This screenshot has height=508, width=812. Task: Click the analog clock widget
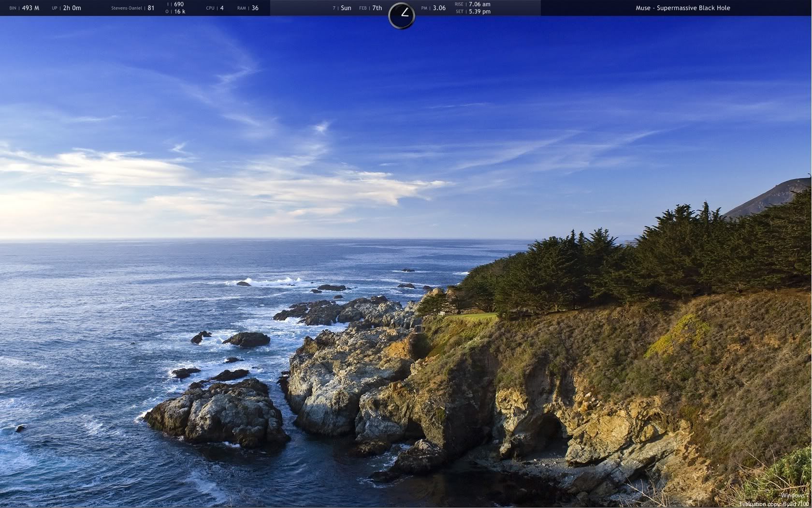[402, 15]
